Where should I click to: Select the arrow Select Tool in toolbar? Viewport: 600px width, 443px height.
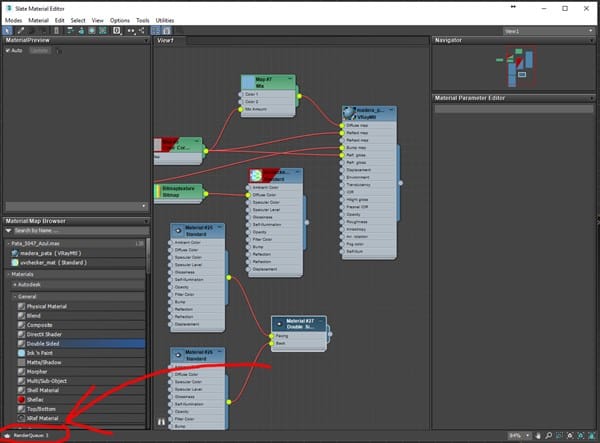point(7,30)
